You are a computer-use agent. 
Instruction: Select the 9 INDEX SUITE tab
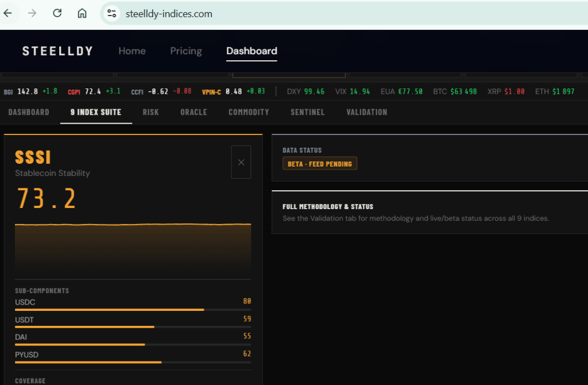tap(96, 112)
